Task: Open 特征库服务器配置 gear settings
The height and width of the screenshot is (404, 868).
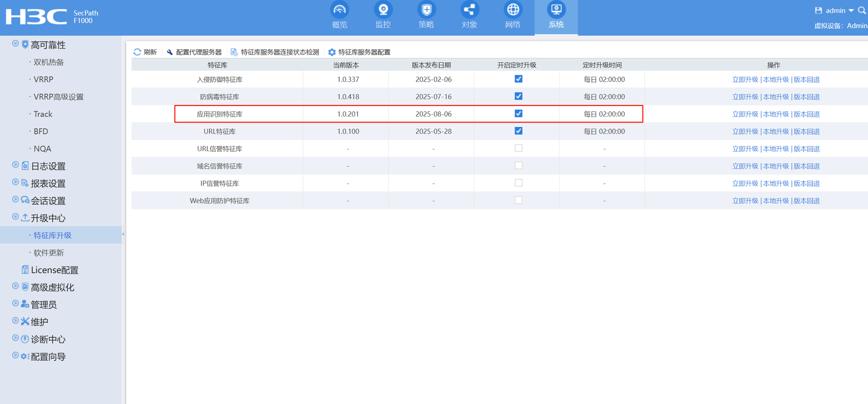Action: point(332,52)
